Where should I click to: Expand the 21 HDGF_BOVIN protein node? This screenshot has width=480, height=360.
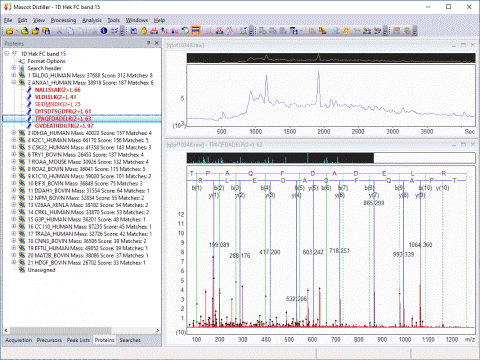tap(14, 263)
